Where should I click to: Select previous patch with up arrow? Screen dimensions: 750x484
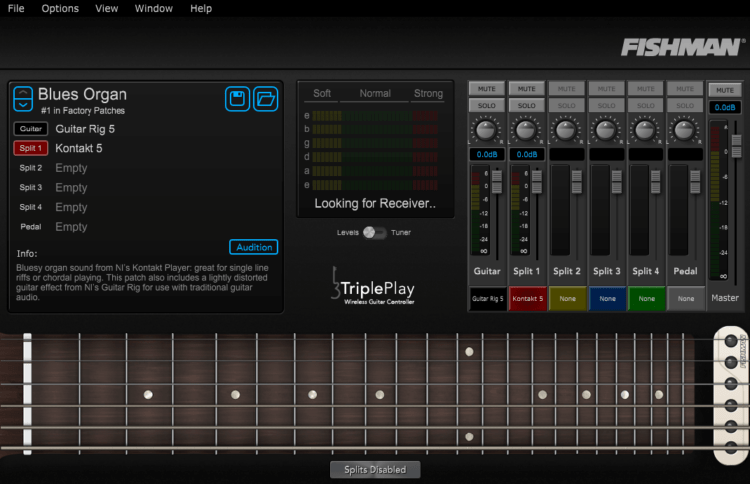pyautogui.click(x=23, y=93)
